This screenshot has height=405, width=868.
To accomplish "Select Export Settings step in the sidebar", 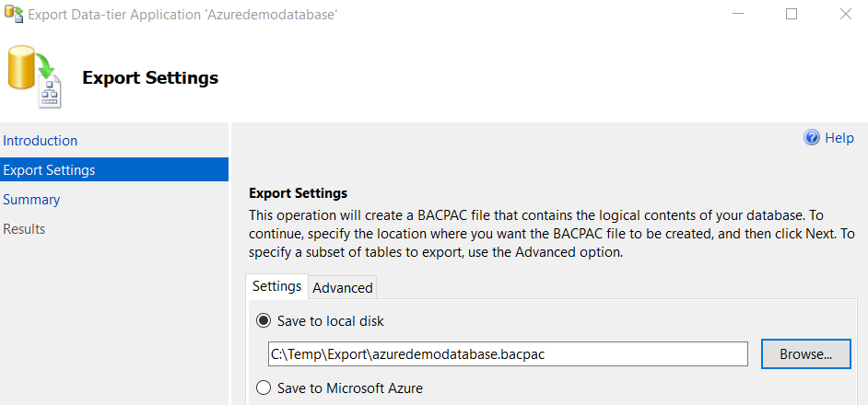I will [50, 170].
